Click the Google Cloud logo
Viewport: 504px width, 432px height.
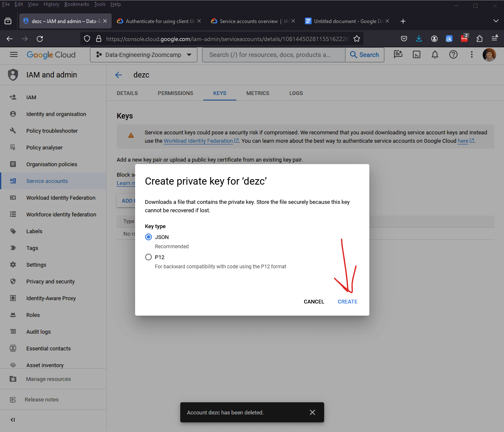[51, 55]
